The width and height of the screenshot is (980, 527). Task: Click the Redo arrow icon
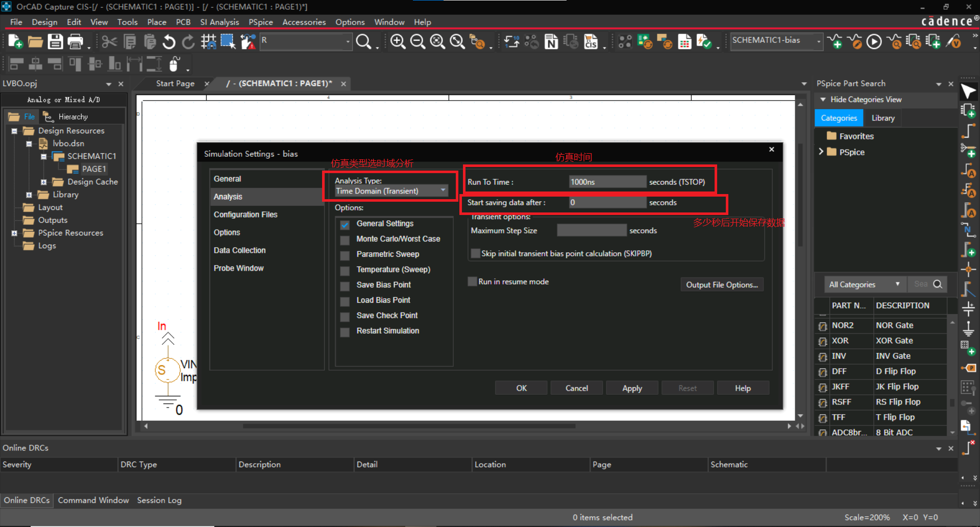point(188,41)
